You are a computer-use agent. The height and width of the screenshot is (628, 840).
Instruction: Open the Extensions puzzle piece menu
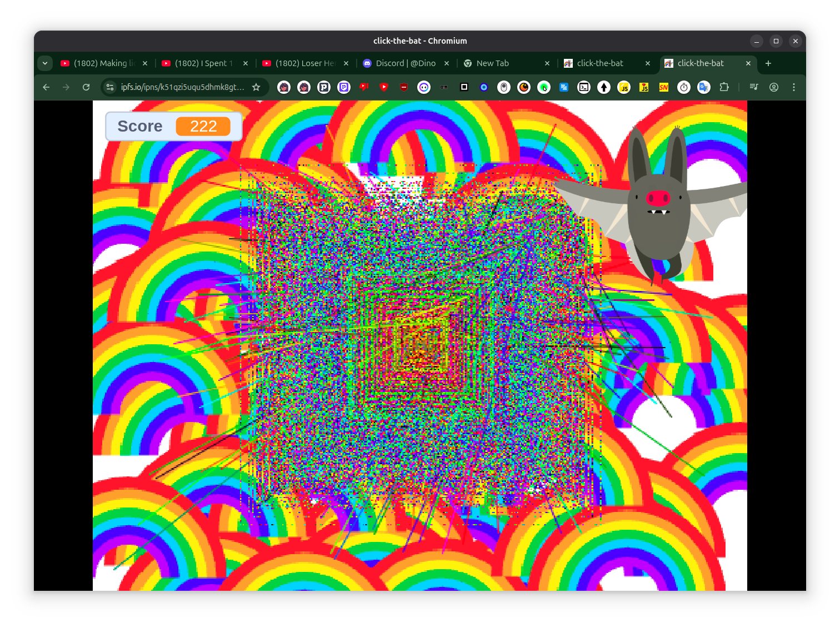click(x=724, y=87)
